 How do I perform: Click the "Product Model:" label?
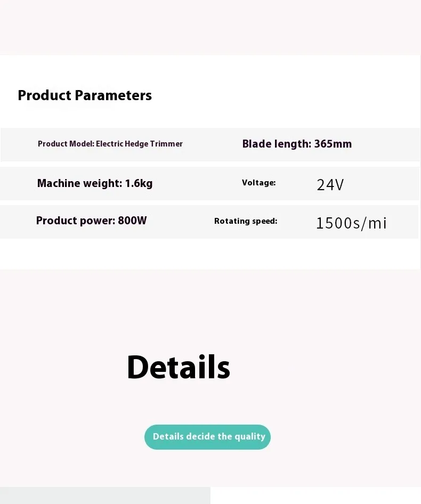[66, 144]
